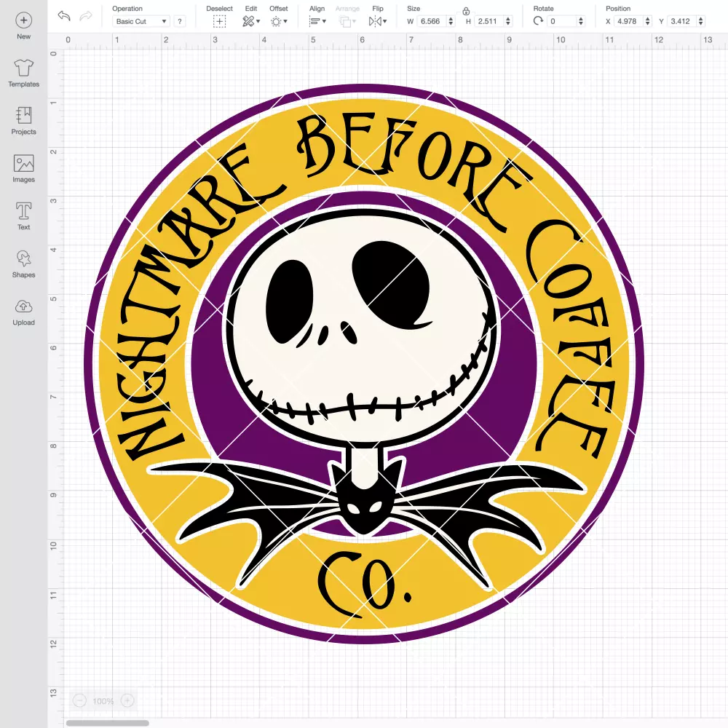Click the New project plus icon
Image resolution: width=728 pixels, height=728 pixels.
(24, 20)
